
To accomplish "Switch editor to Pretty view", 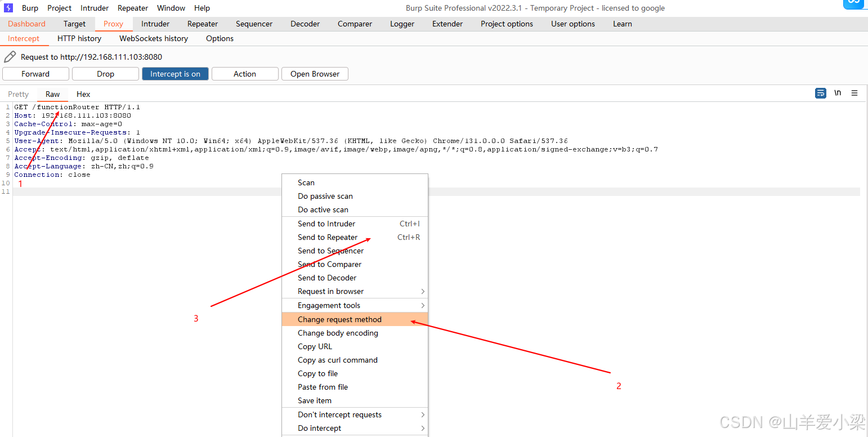I will pyautogui.click(x=18, y=94).
